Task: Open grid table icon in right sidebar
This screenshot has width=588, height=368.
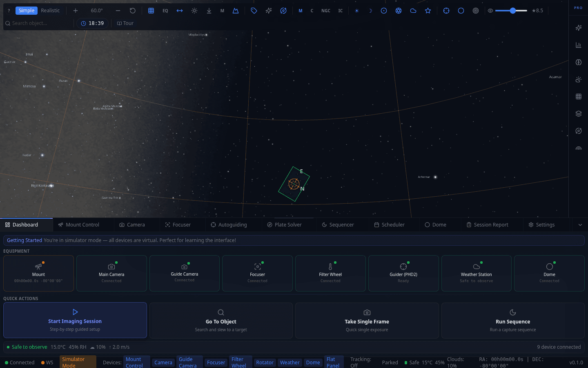Action: pyautogui.click(x=579, y=96)
